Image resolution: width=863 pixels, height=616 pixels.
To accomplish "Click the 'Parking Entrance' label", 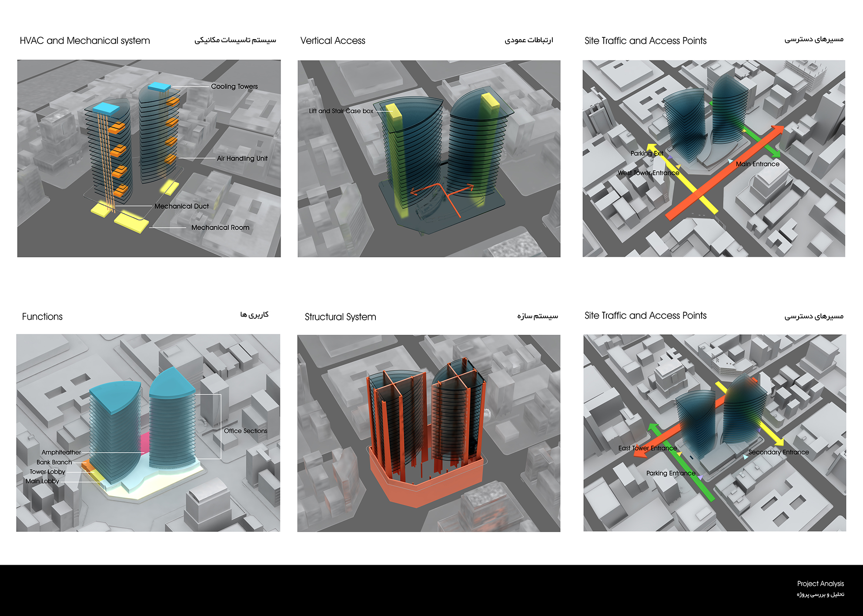I will (x=671, y=473).
